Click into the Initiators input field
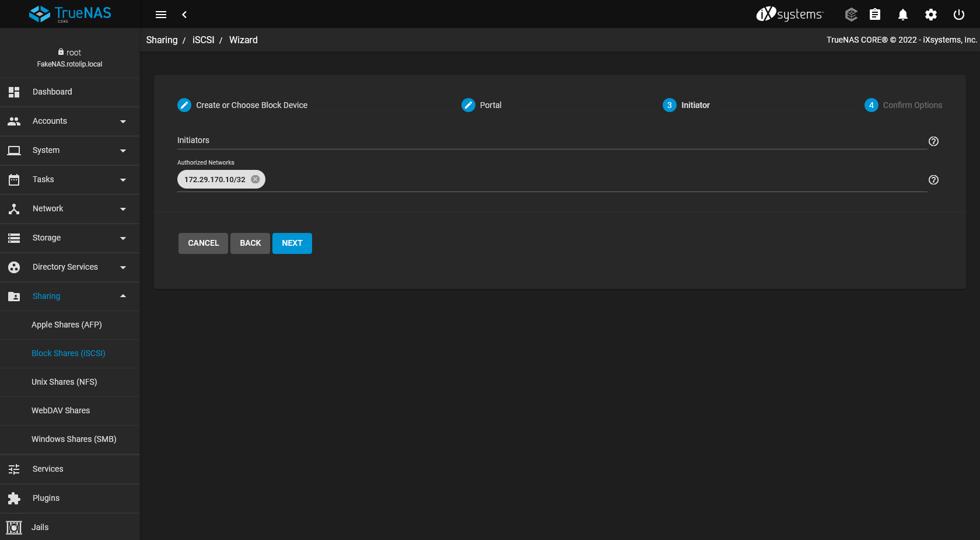This screenshot has width=980, height=540. tap(548, 141)
